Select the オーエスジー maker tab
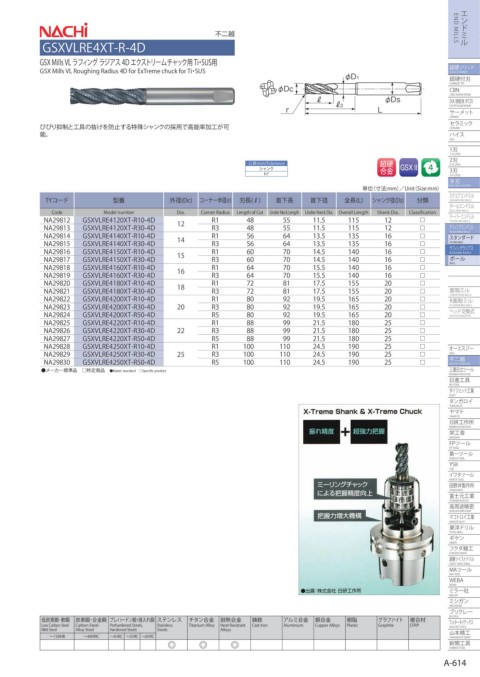This screenshot has width=480, height=677. coord(464,349)
